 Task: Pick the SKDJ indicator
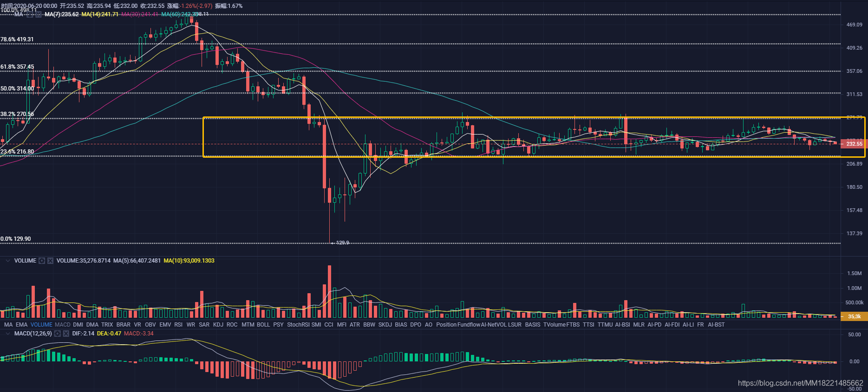(x=385, y=325)
